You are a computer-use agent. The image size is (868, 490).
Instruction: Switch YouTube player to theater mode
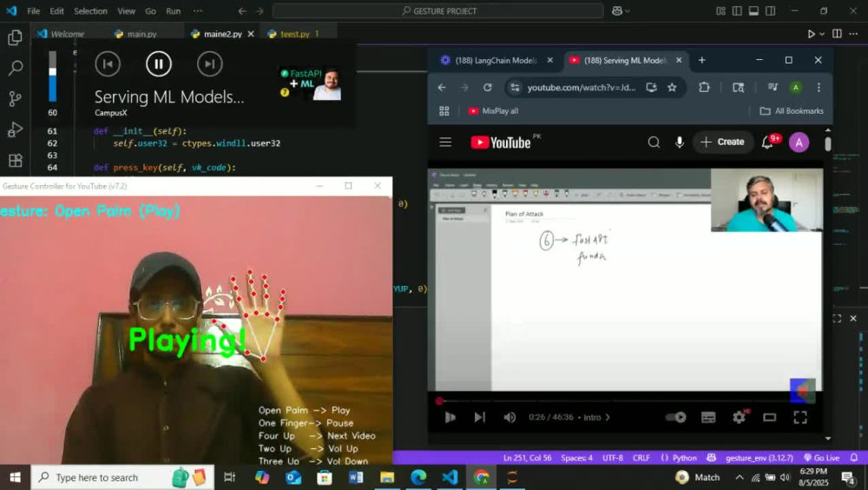[x=769, y=417]
